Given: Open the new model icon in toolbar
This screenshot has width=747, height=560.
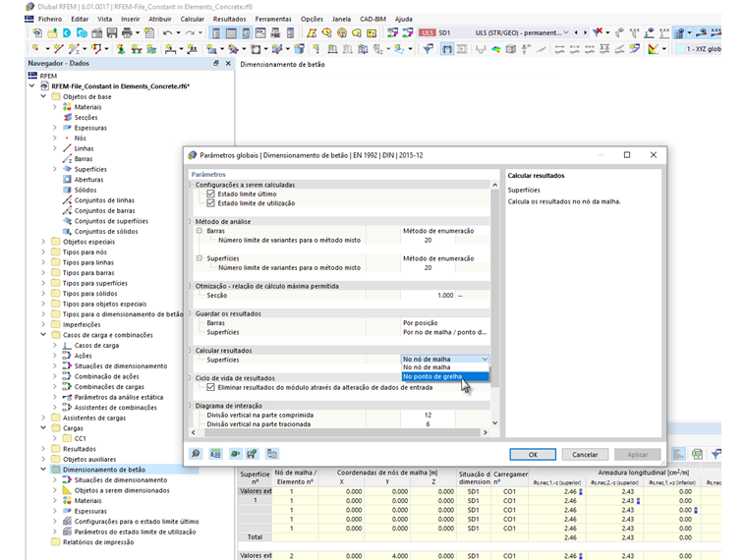Looking at the screenshot, I should pyautogui.click(x=37, y=32).
